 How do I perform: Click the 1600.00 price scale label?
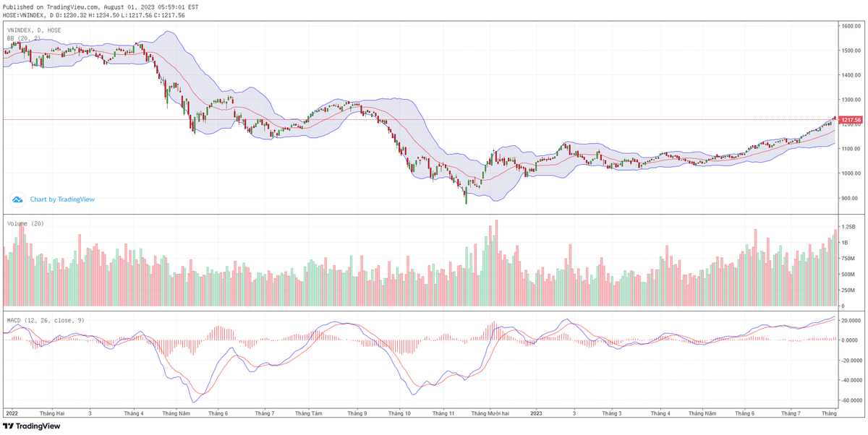tap(849, 26)
